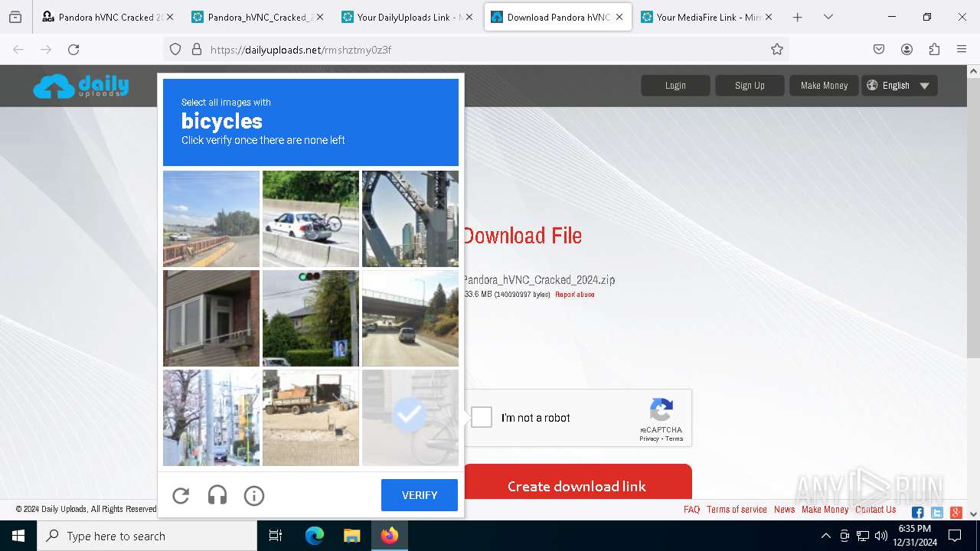
Task: Open Save to Pocket icon
Action: pos(879,49)
